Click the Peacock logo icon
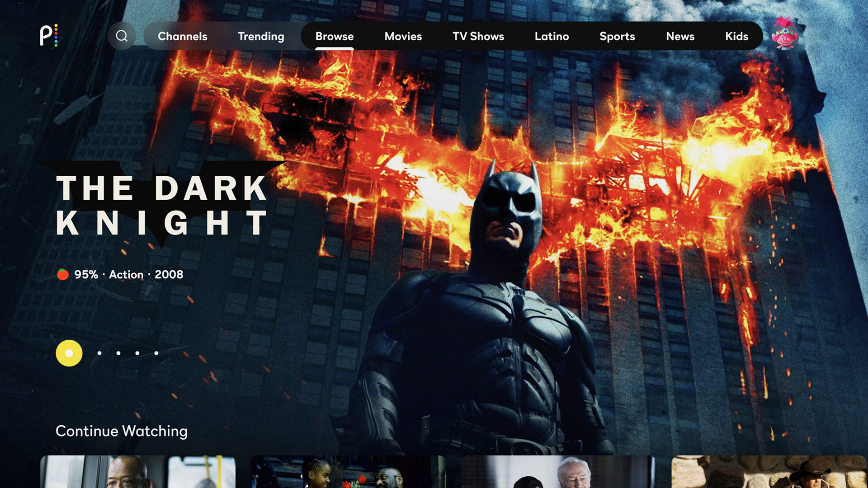Viewport: 868px width, 488px height. 49,36
